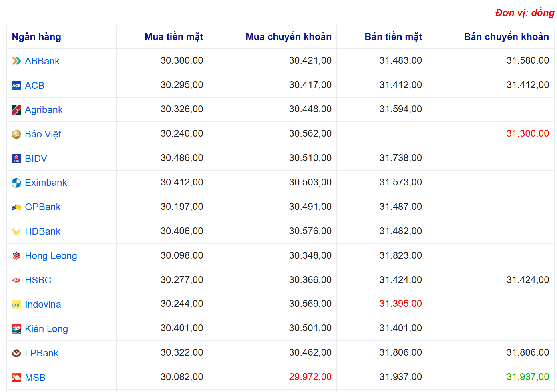Click the Mua tiền mặt column header

[174, 37]
